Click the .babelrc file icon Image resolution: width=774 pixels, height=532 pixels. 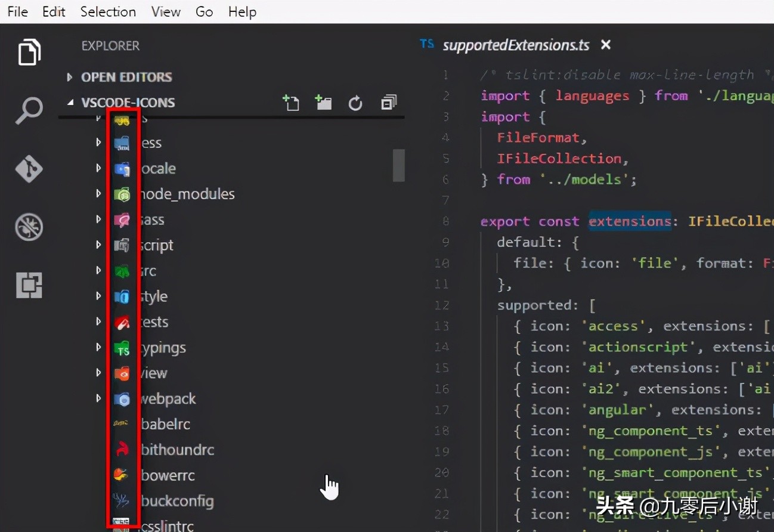point(121,423)
